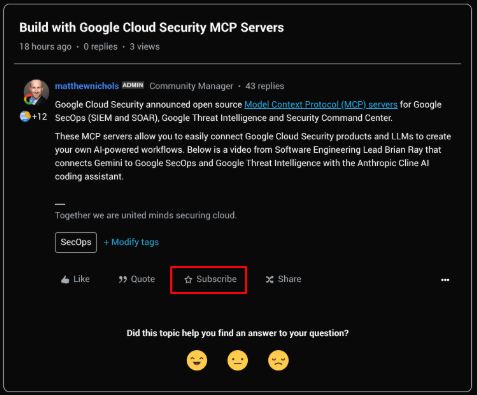Open matthewnichols profile avatar
This screenshot has width=477, height=395.
pos(36,92)
